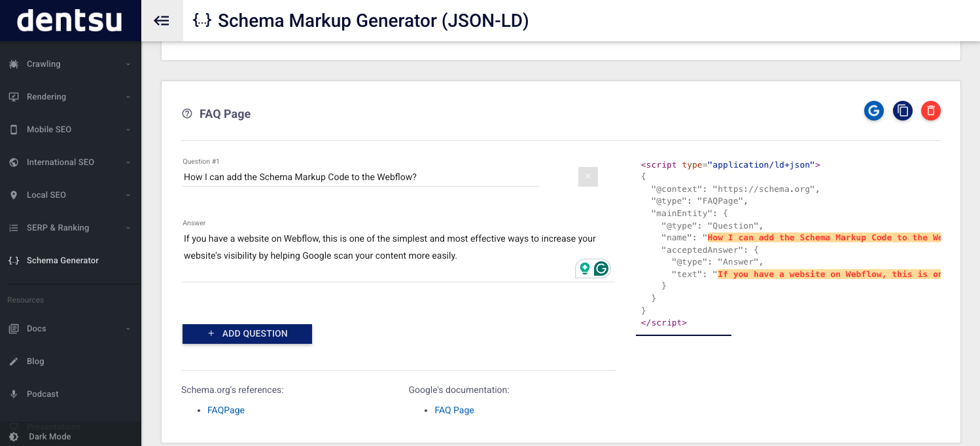This screenshot has height=446, width=980.
Task: Click the Dark Mode brightness icon
Action: tap(14, 437)
